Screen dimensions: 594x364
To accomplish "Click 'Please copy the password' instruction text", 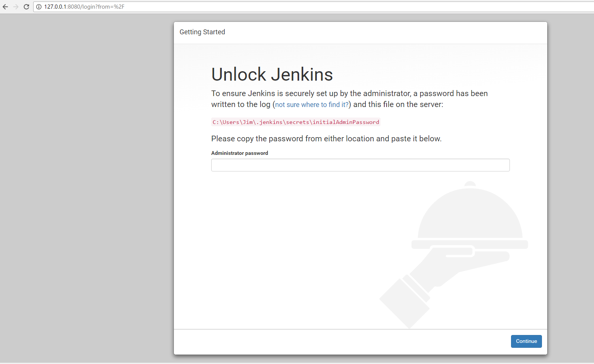I will [x=326, y=139].
